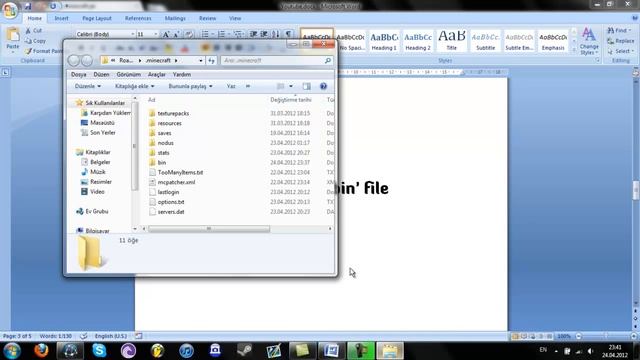Switch to the Page Layout ribbon tab
Viewport: 640px width, 360px height.
click(97, 18)
